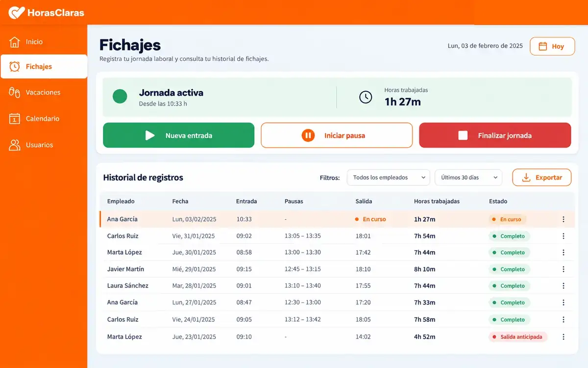Click the Usuarios people icon
Viewport: 588px width, 368px height.
pos(15,145)
